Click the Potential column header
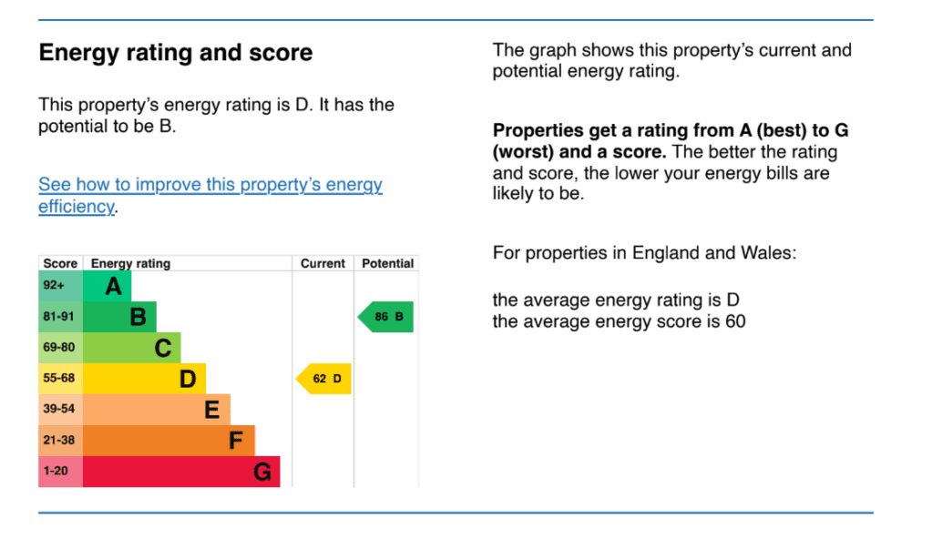The width and height of the screenshot is (933, 560). [387, 264]
